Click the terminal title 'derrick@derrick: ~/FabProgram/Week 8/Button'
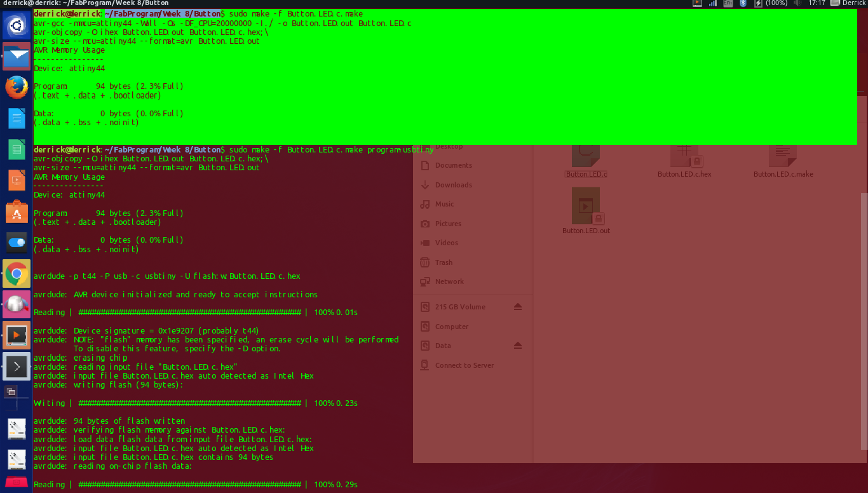This screenshot has width=868, height=493. pyautogui.click(x=85, y=3)
